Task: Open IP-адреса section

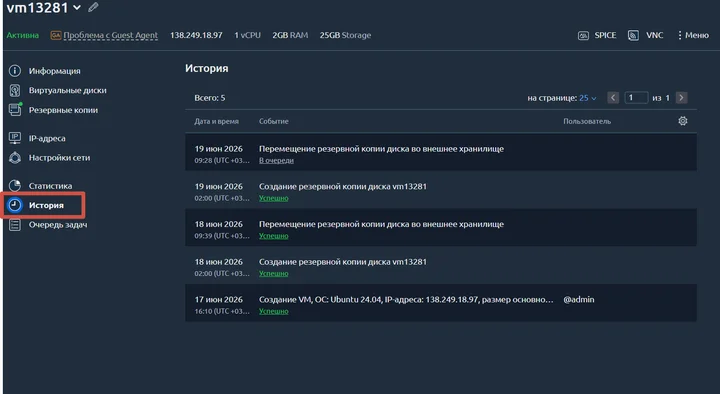Action: pyautogui.click(x=47, y=138)
